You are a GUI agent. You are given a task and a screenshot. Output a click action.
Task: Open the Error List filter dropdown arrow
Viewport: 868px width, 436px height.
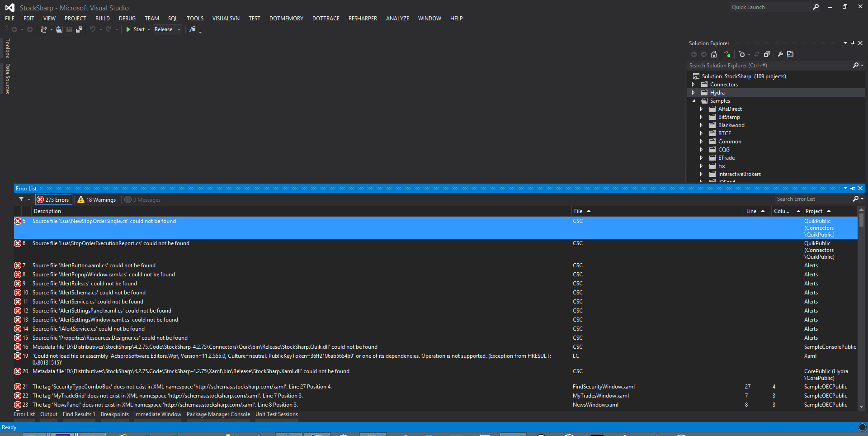pos(29,199)
